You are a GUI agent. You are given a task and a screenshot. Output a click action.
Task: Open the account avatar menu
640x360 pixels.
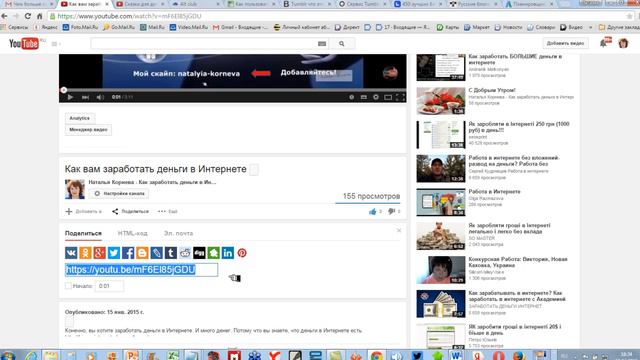[623, 43]
